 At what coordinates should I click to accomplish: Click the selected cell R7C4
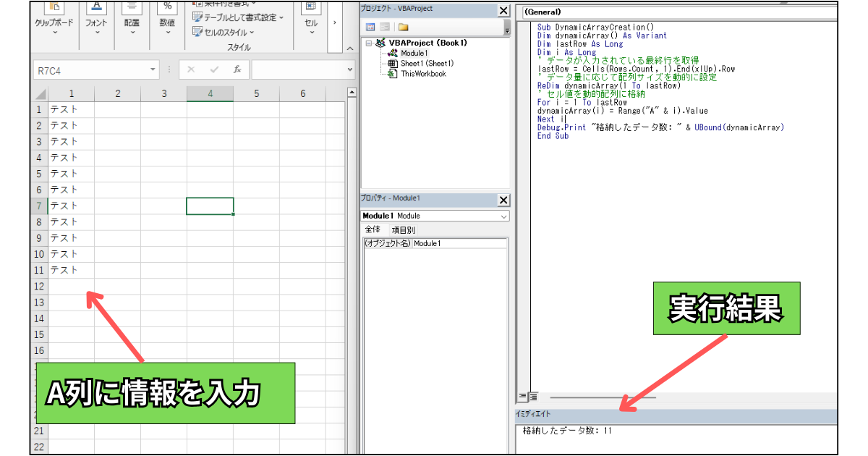click(x=210, y=206)
